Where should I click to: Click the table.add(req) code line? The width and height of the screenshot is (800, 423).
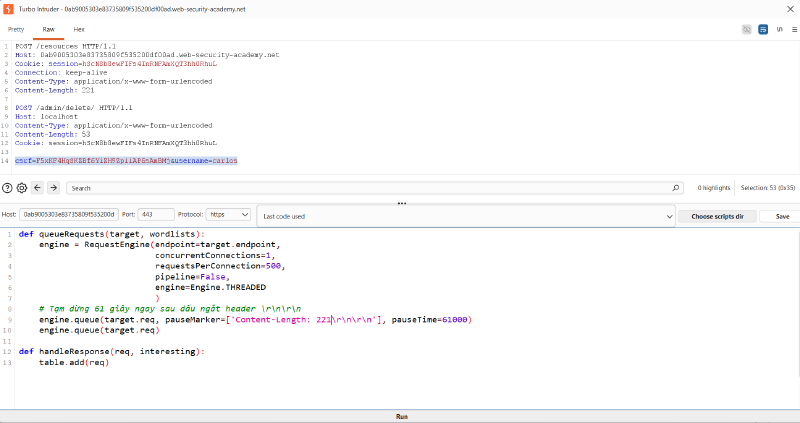tap(74, 362)
